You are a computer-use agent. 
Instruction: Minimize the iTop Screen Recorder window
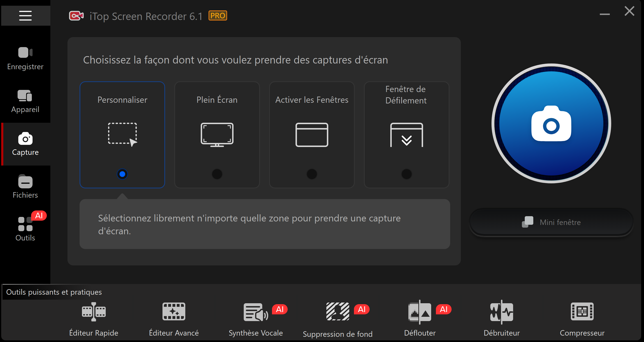pos(605,14)
